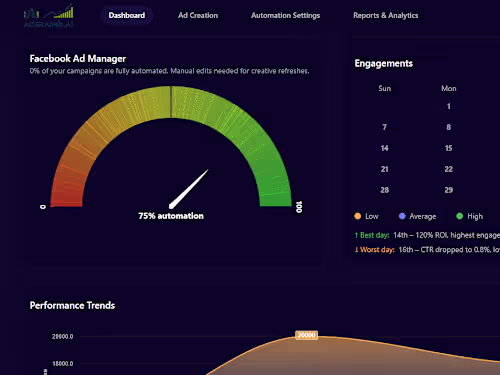
Task: Pick the 14th in the Sunday column
Action: click(384, 148)
